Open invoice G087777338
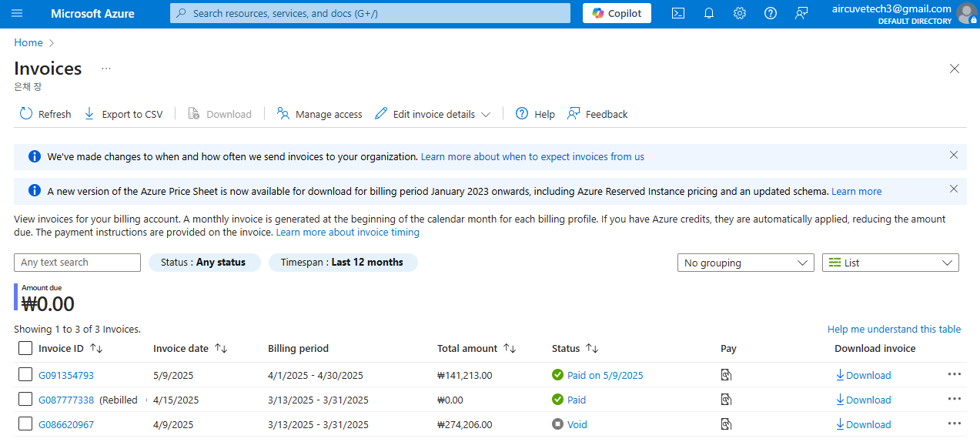 click(x=66, y=400)
